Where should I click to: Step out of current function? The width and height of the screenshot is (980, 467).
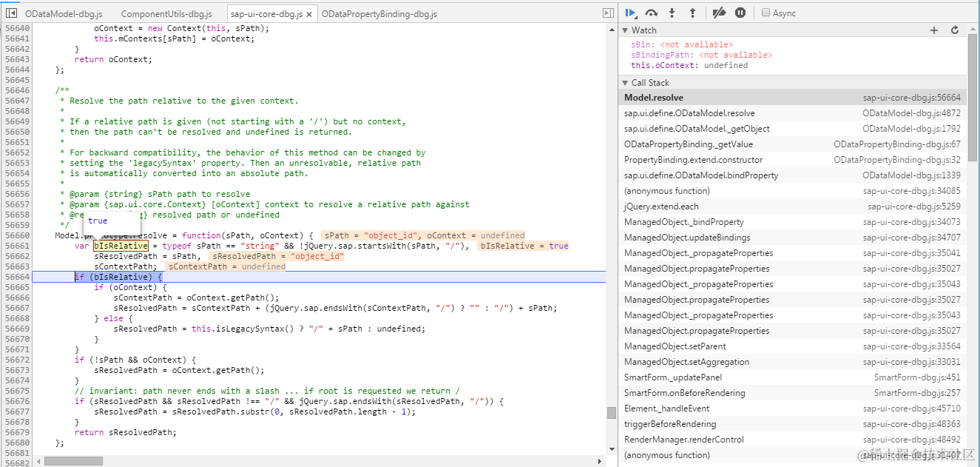692,13
